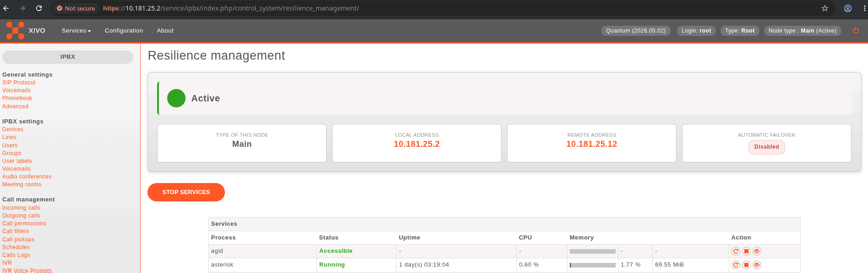Image resolution: width=868 pixels, height=273 pixels.
Task: Open Outgoing calls page
Action: point(21,216)
